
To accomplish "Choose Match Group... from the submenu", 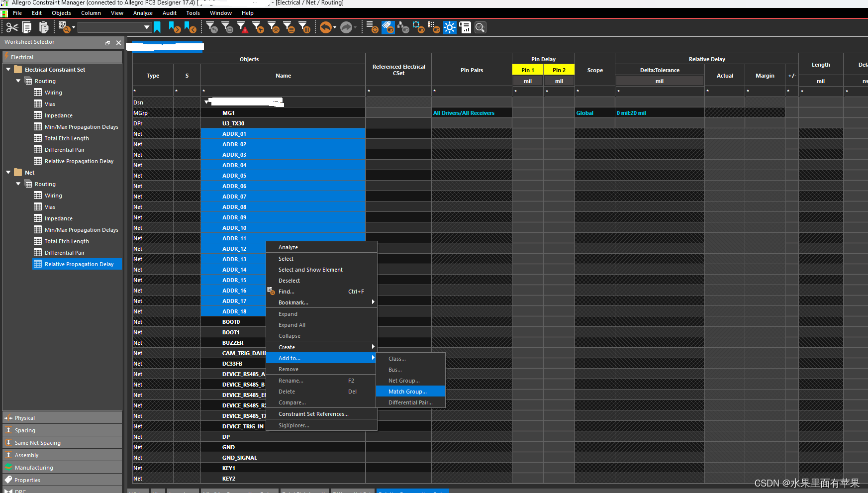I will pos(407,392).
